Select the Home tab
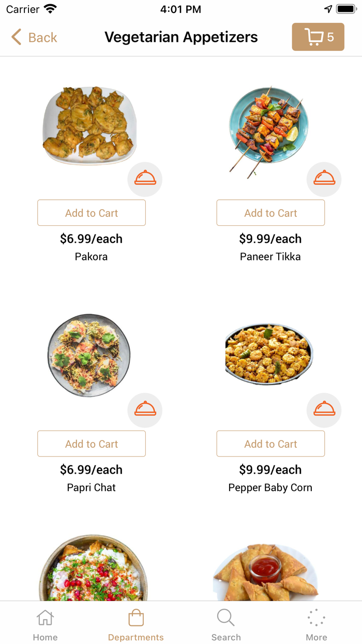Viewport: 362px width, 644px height. pos(45,622)
